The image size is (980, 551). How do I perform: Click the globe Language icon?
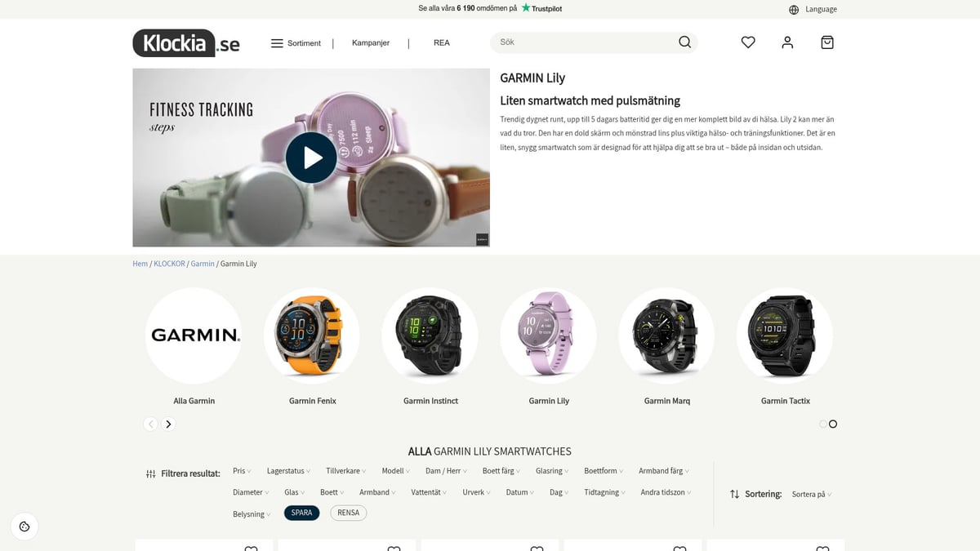[x=794, y=10]
